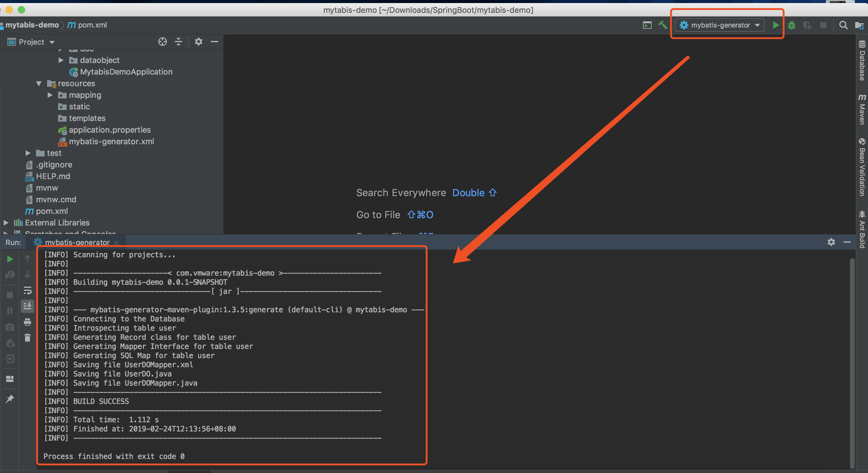Run the mybatis-generator configuration from the toolbar
This screenshot has width=868, height=473.
[776, 25]
